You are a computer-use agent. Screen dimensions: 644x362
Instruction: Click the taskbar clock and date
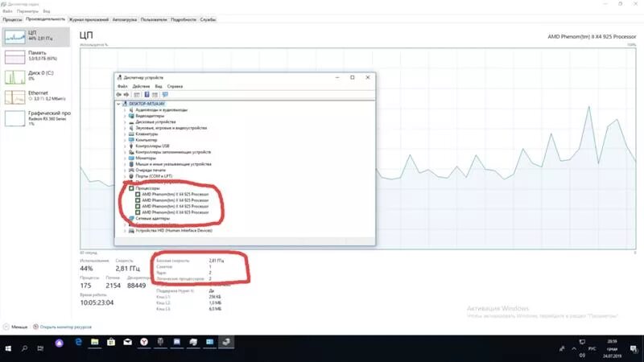[x=613, y=348]
